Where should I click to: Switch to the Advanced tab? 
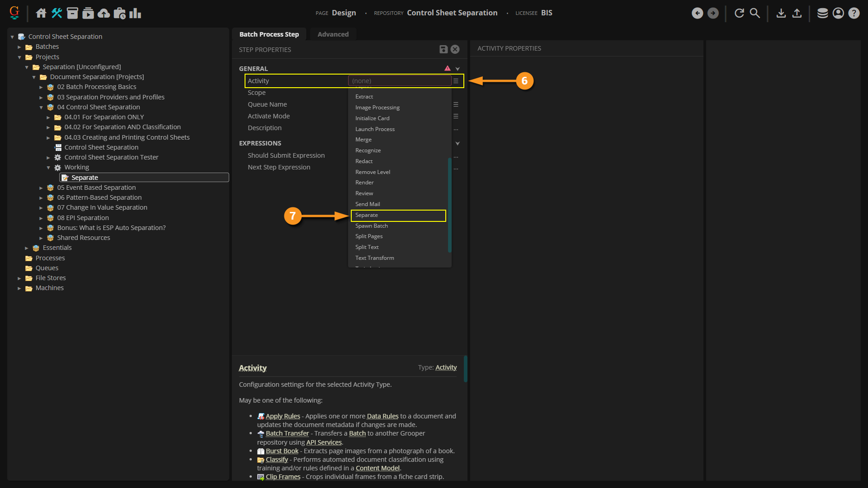pyautogui.click(x=333, y=34)
